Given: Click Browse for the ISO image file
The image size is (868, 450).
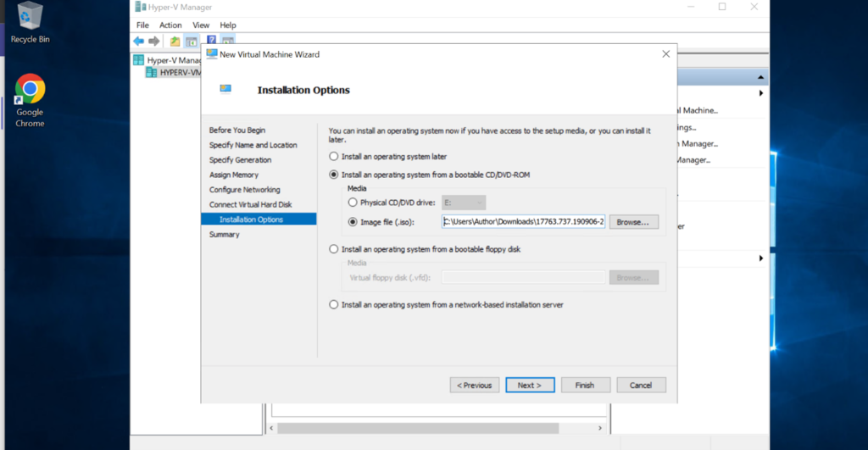Looking at the screenshot, I should point(633,222).
